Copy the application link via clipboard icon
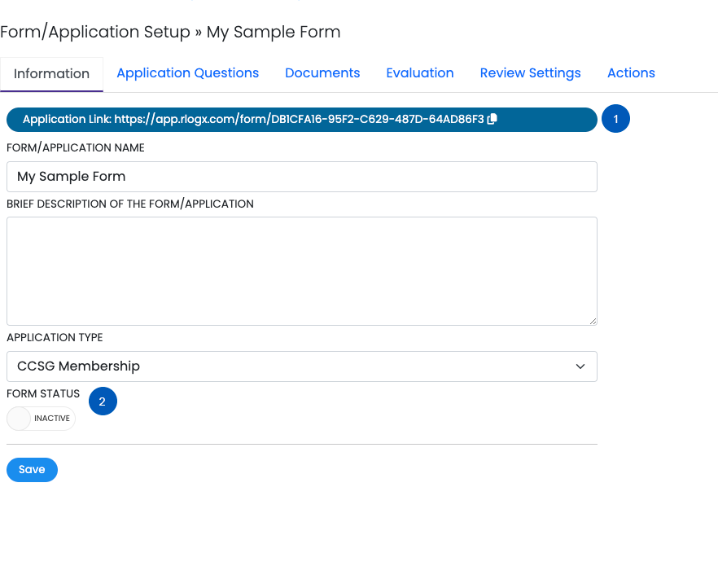This screenshot has width=718, height=588. click(493, 119)
